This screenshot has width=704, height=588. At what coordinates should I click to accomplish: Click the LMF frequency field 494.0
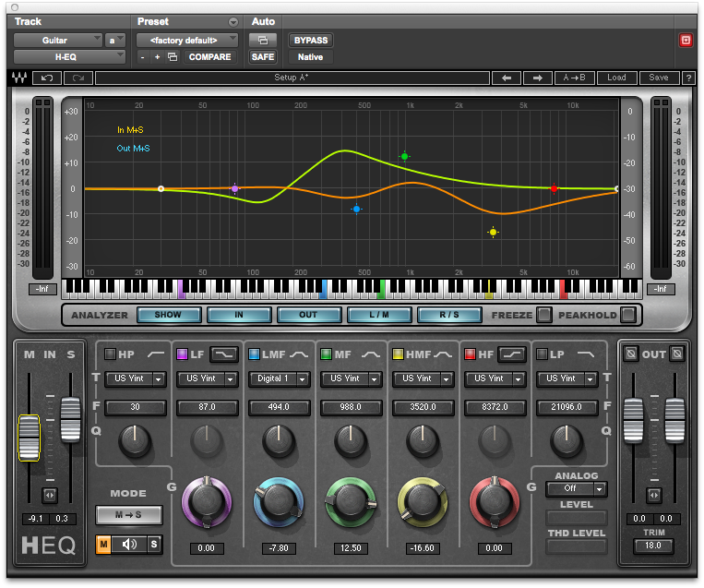[280, 407]
